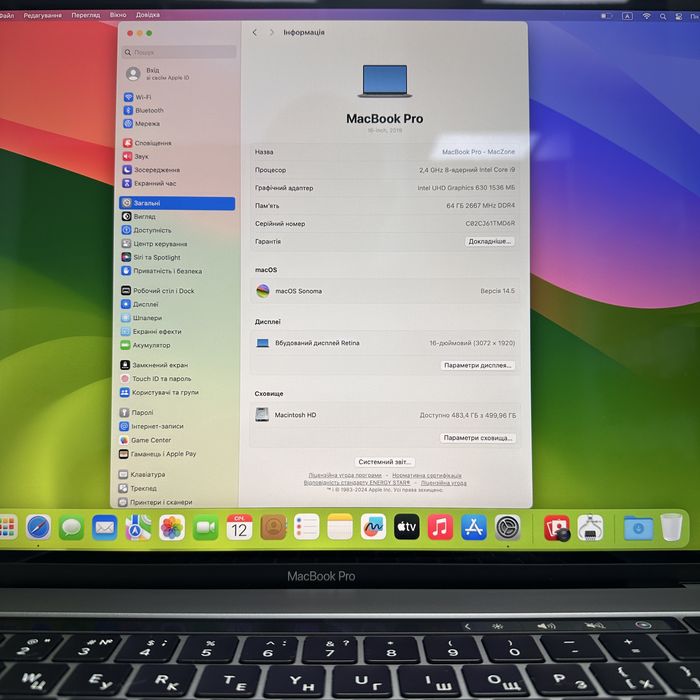Viewport: 700px width, 700px height.
Task: Click Системний звіт button
Action: pos(384,462)
